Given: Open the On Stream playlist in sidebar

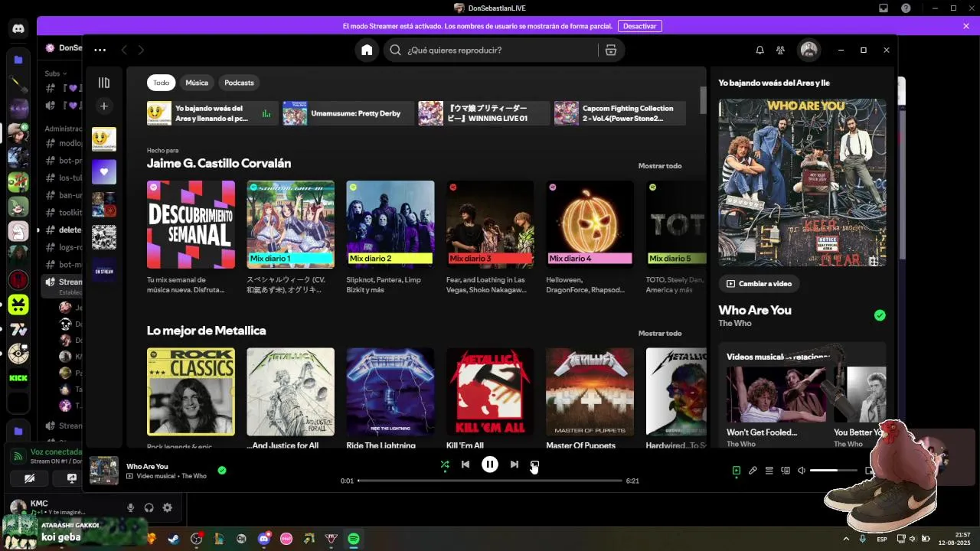Looking at the screenshot, I should 104,270.
